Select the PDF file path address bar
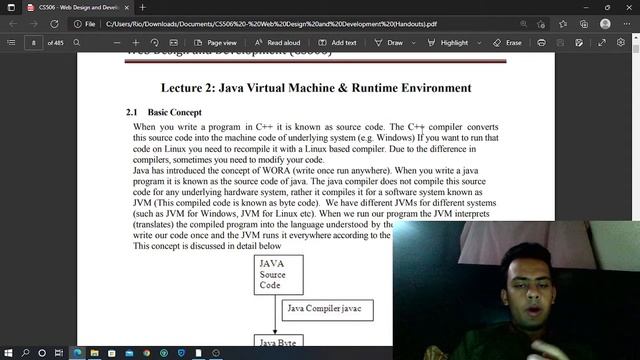Image resolution: width=640 pixels, height=360 pixels. tap(271, 24)
